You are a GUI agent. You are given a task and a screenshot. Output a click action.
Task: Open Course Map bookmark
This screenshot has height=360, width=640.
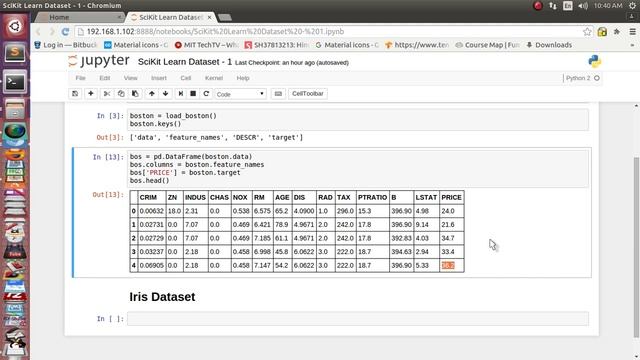(x=488, y=45)
